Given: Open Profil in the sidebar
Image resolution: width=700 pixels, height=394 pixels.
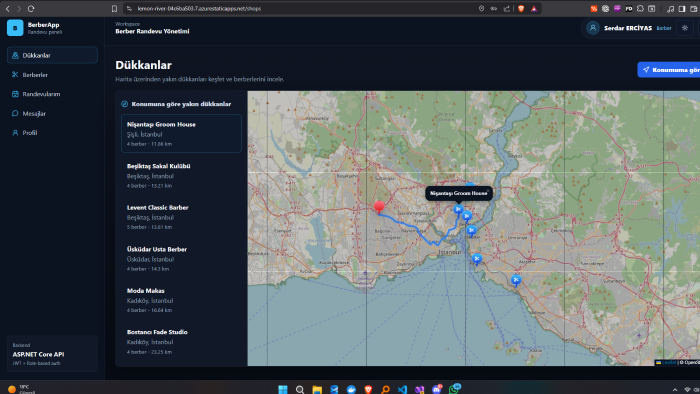Looking at the screenshot, I should click(x=52, y=133).
